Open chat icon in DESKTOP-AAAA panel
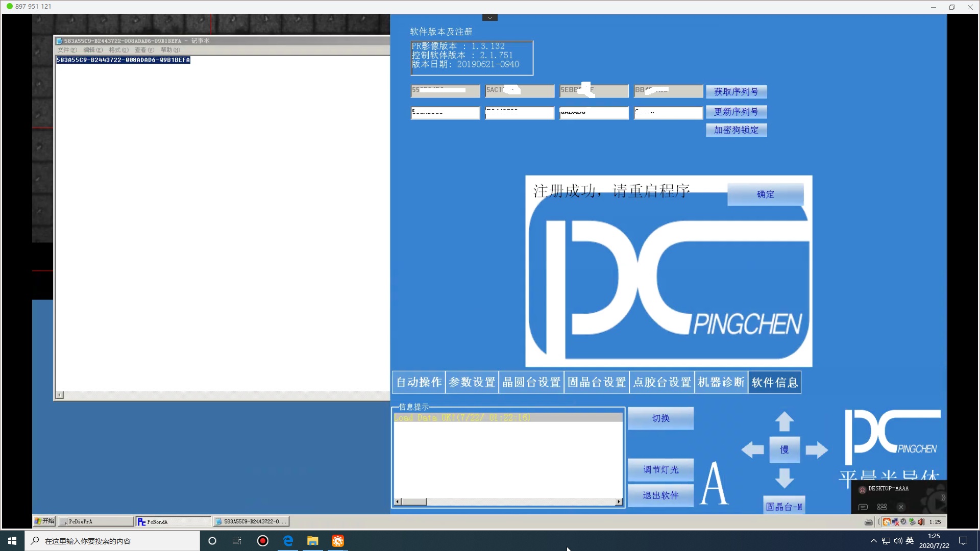 [863, 507]
